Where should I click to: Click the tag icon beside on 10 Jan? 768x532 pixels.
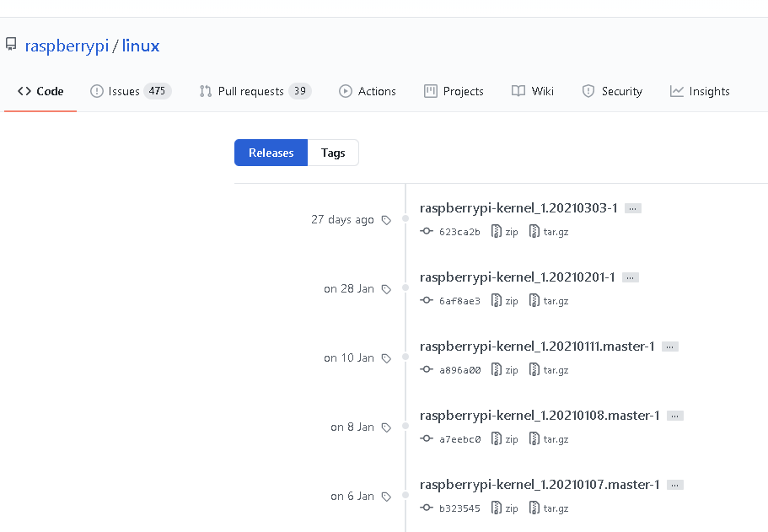pyautogui.click(x=386, y=358)
